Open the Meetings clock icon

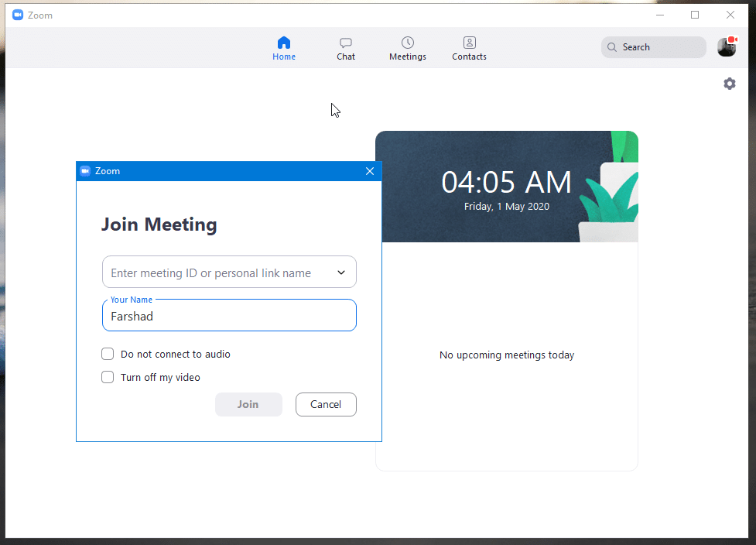(408, 43)
